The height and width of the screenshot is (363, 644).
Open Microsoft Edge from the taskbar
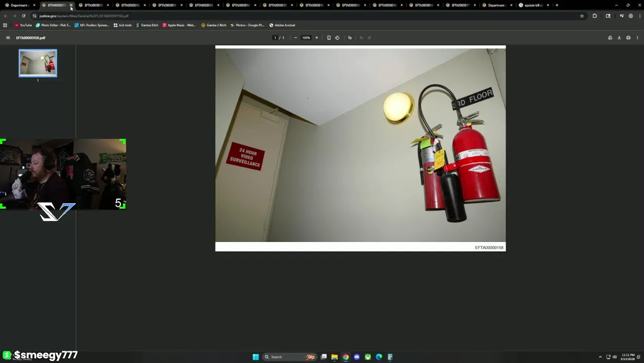[x=379, y=357]
